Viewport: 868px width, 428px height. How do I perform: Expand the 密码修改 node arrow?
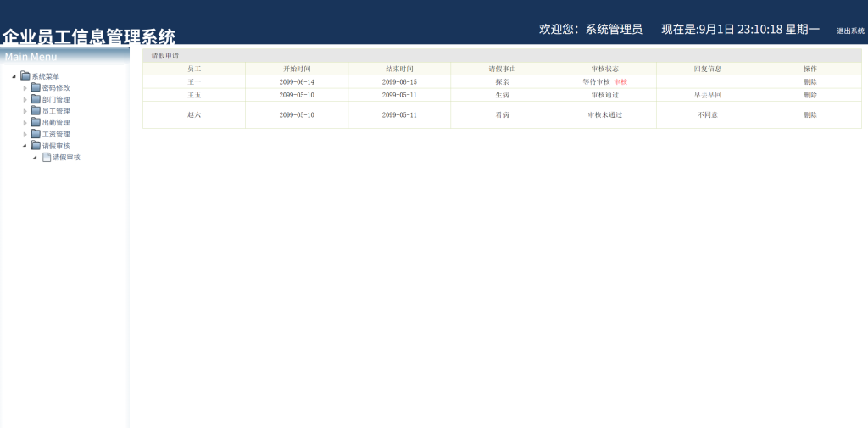pos(25,88)
